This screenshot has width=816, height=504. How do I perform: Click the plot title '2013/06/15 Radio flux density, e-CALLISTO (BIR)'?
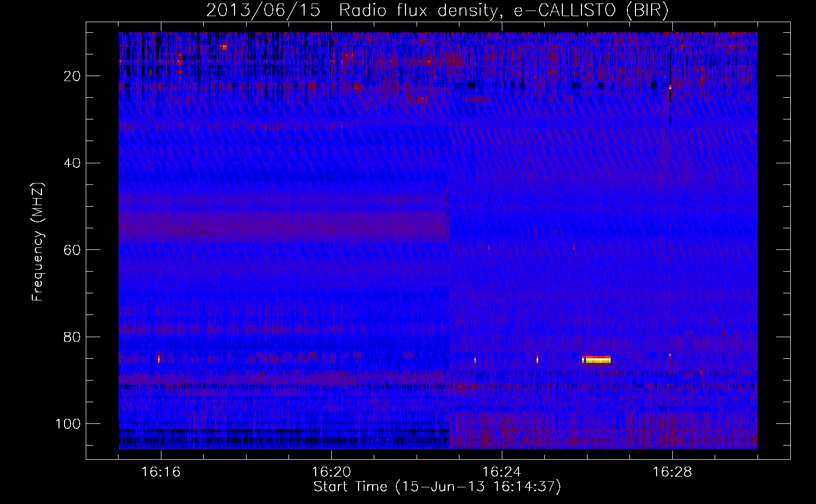click(x=437, y=10)
